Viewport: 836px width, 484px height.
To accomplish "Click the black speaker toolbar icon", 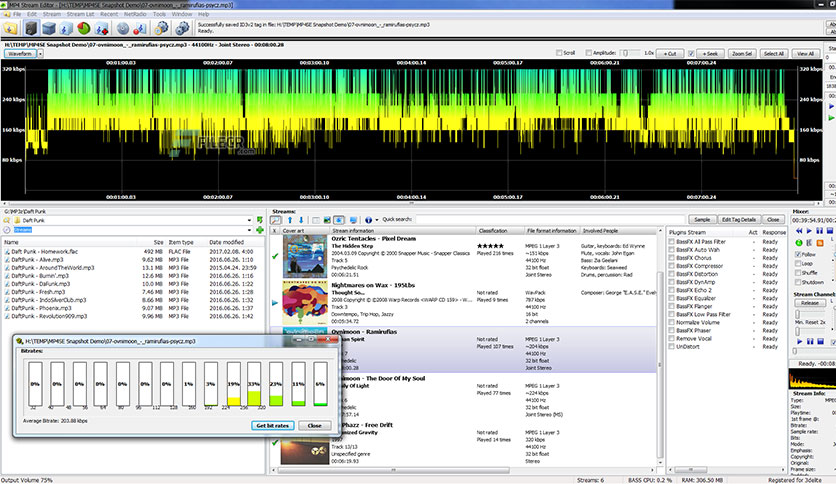I will [x=31, y=28].
